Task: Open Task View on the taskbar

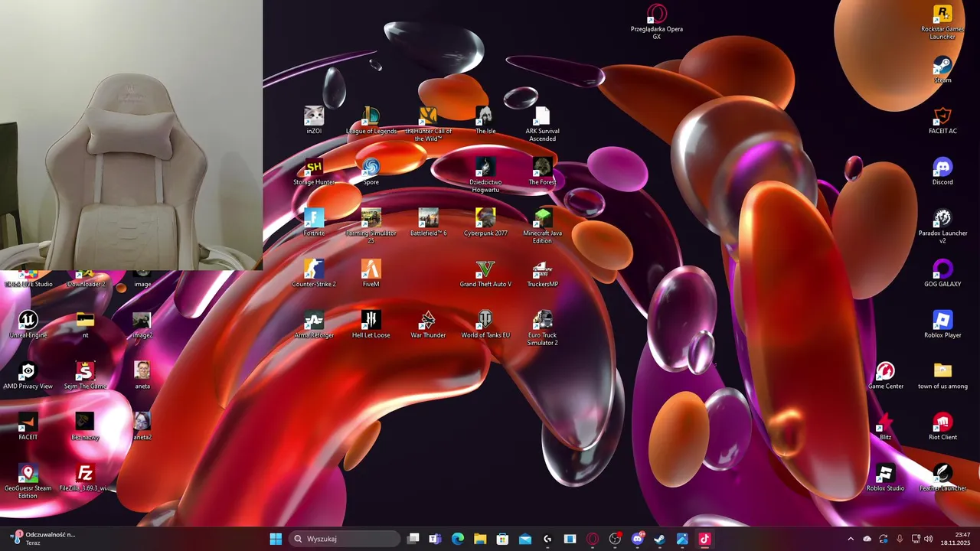Action: (413, 539)
